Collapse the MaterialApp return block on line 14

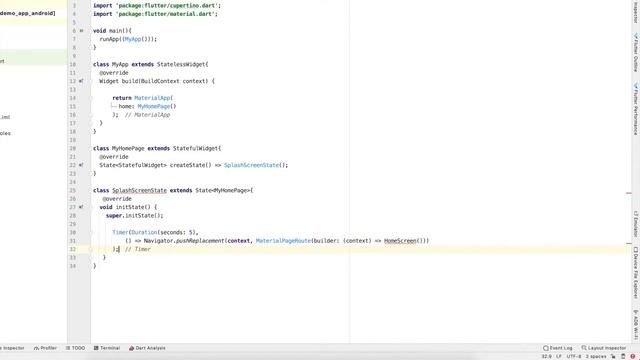tap(91, 98)
